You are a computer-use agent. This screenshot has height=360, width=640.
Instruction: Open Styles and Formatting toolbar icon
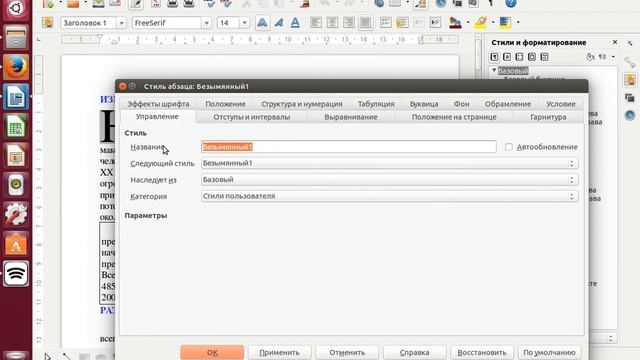point(47,22)
